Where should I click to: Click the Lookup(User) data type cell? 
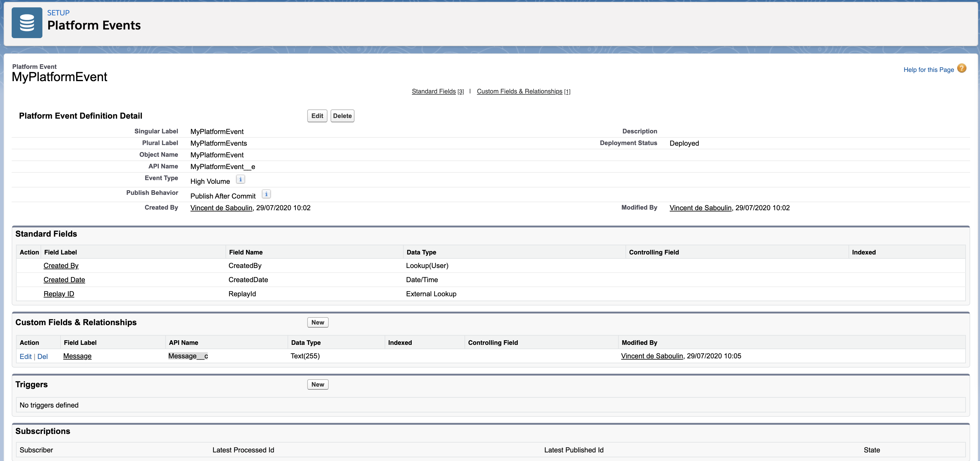point(427,266)
